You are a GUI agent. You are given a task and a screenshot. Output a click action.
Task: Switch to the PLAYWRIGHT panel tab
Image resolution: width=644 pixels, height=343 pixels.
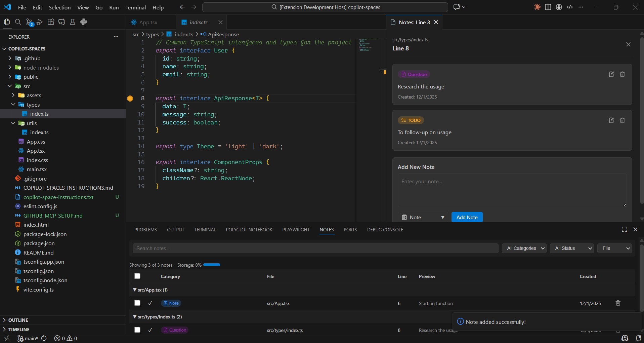click(296, 230)
